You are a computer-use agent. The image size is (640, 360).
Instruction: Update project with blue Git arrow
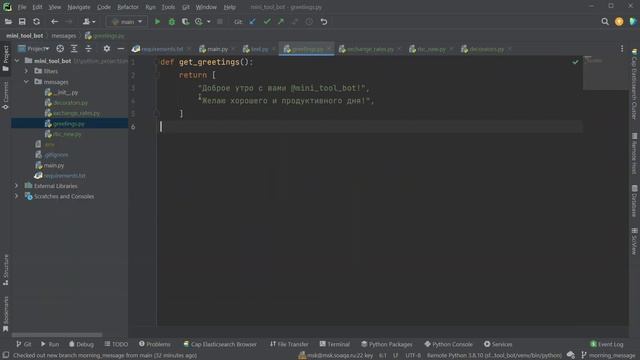[x=253, y=22]
